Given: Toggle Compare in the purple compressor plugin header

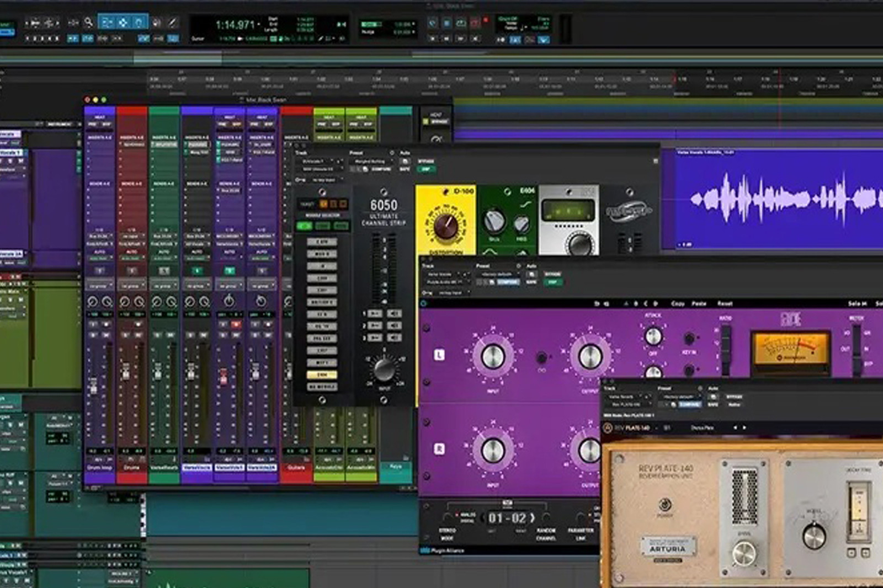Looking at the screenshot, I should coord(507,282).
